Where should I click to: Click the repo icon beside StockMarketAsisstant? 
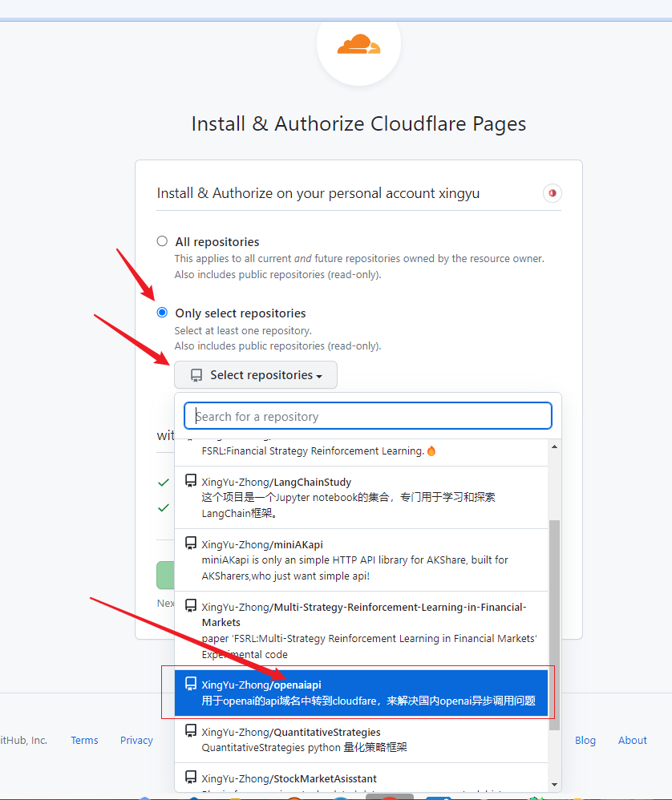[191, 778]
